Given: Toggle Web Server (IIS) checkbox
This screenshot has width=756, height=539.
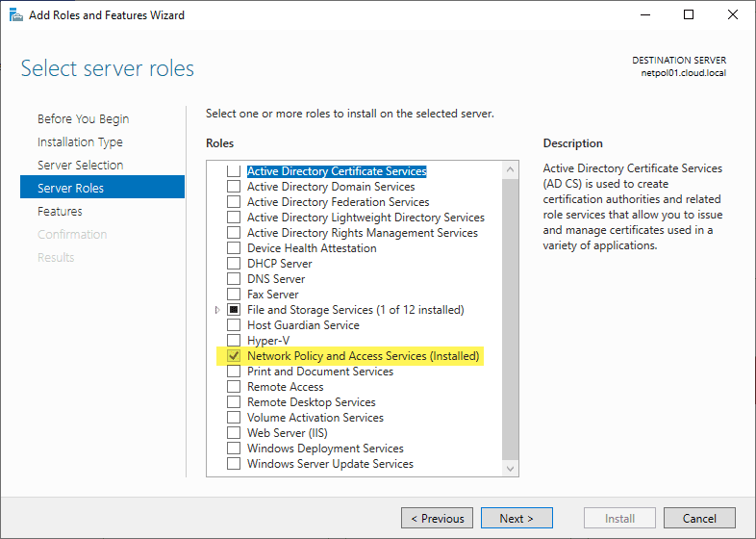Looking at the screenshot, I should [233, 433].
